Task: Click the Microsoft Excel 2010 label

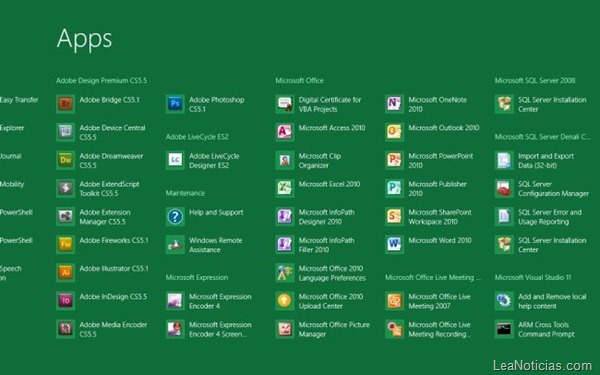Action: [329, 184]
